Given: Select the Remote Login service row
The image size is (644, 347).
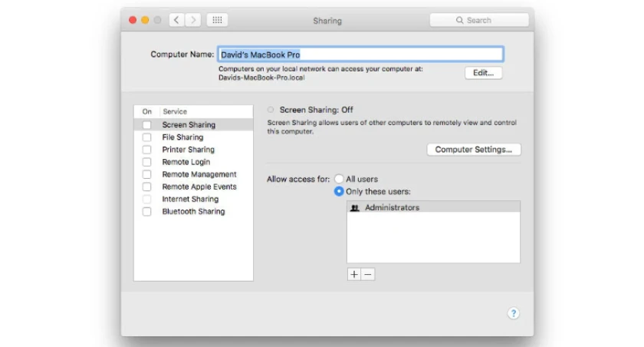Looking at the screenshot, I should pos(193,161).
